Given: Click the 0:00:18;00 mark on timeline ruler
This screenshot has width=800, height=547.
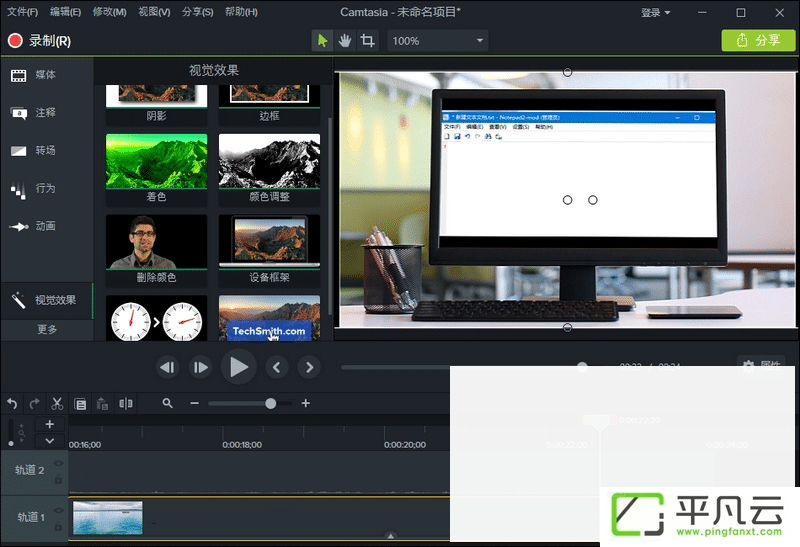Looking at the screenshot, I should 242,445.
